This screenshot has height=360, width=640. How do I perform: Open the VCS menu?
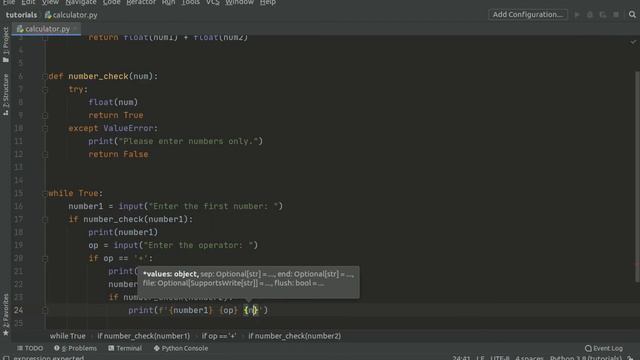tap(213, 2)
